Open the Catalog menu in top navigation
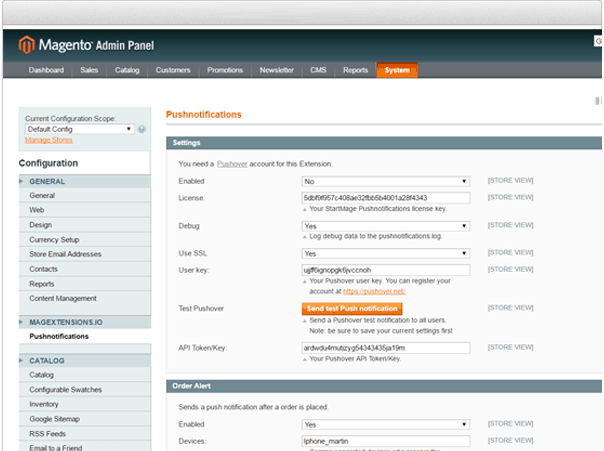 pos(127,70)
